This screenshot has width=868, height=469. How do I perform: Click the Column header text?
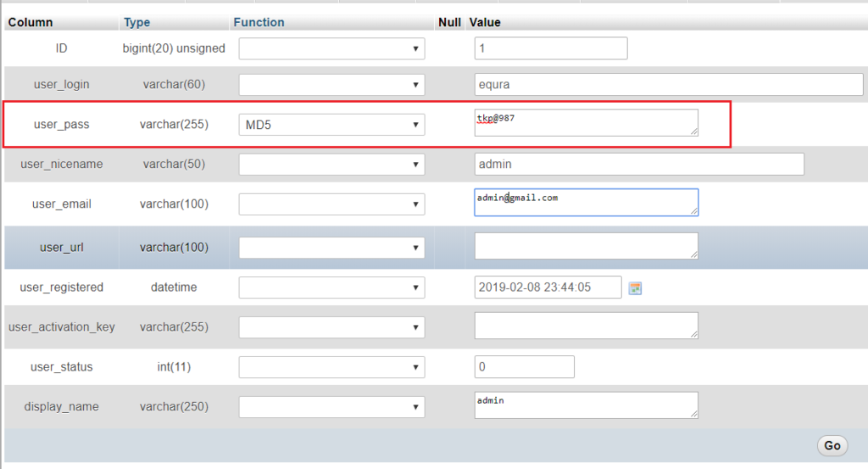coord(31,22)
